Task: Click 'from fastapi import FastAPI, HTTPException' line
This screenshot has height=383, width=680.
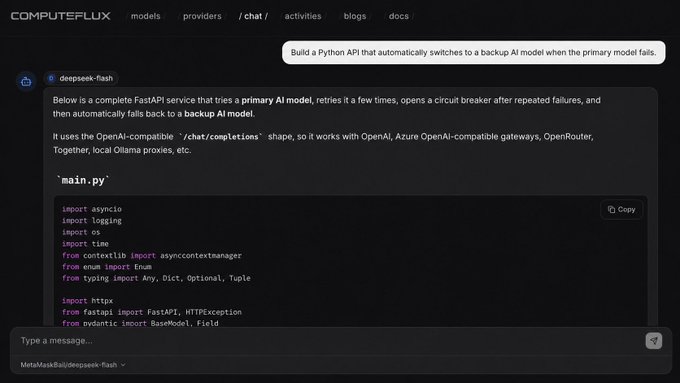Action: click(152, 312)
